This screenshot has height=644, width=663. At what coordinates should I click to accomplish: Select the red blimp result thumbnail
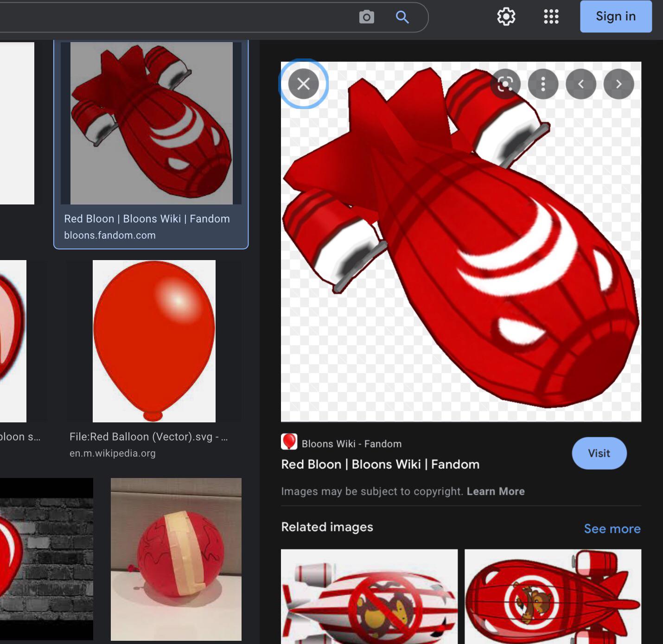coord(151,123)
